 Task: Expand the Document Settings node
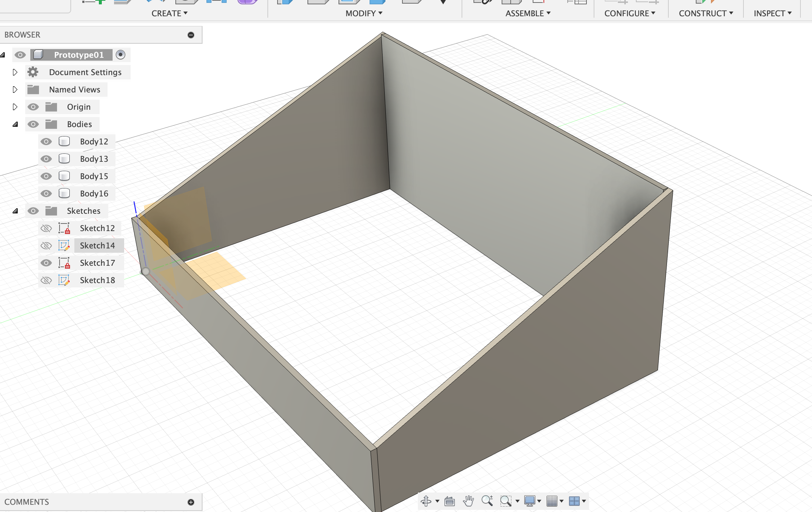pyautogui.click(x=15, y=72)
